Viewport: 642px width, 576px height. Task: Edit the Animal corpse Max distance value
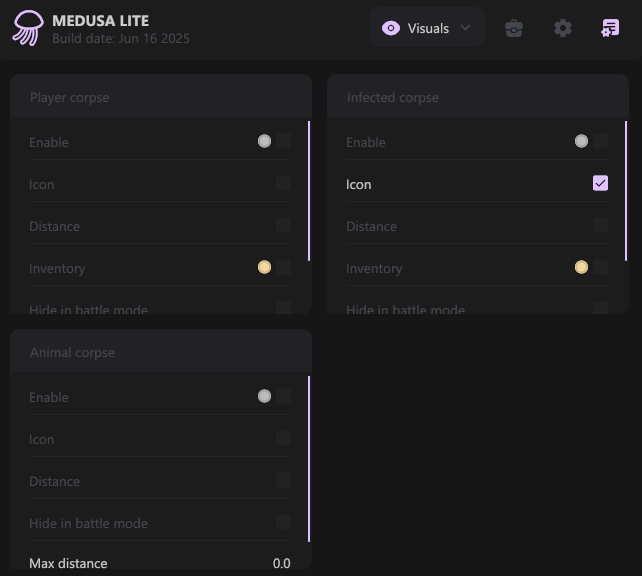tap(281, 563)
